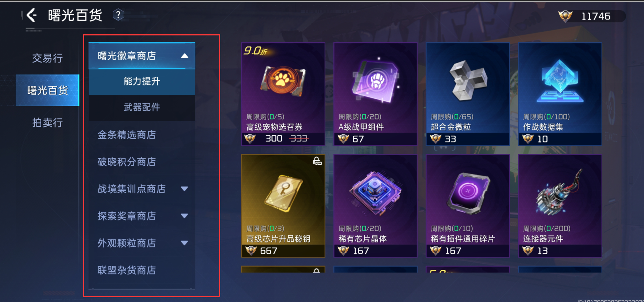
Task: Open the 武器配件 subcategory
Action: tap(142, 107)
